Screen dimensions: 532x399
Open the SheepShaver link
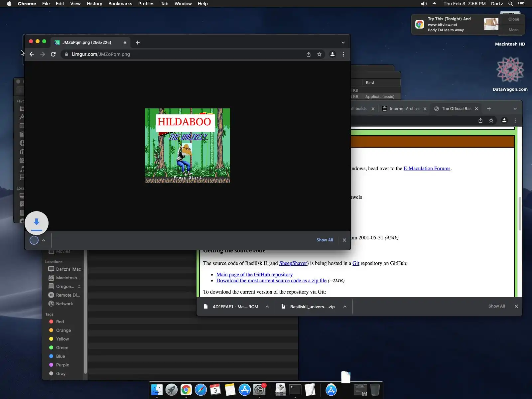(293, 263)
